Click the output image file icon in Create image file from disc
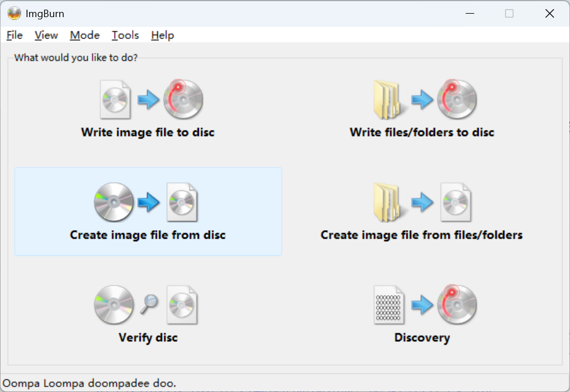 pos(182,202)
